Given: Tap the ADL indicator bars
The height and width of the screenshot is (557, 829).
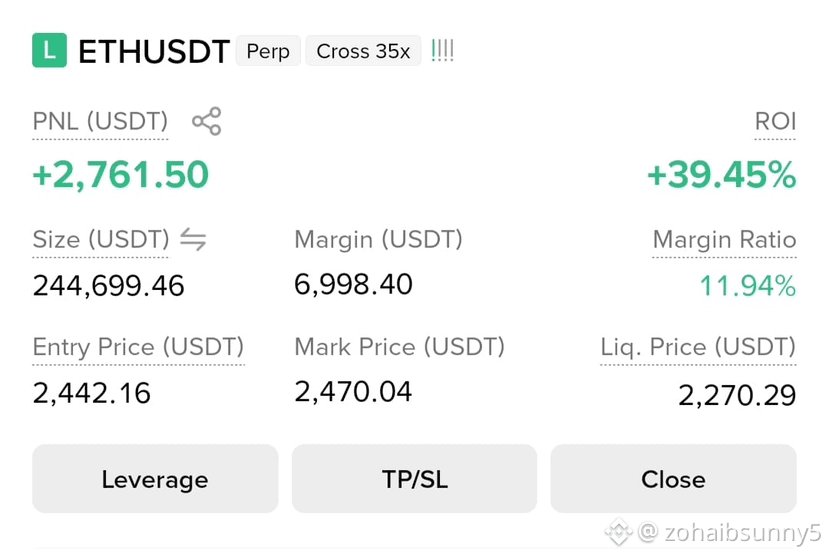Looking at the screenshot, I should [x=443, y=51].
